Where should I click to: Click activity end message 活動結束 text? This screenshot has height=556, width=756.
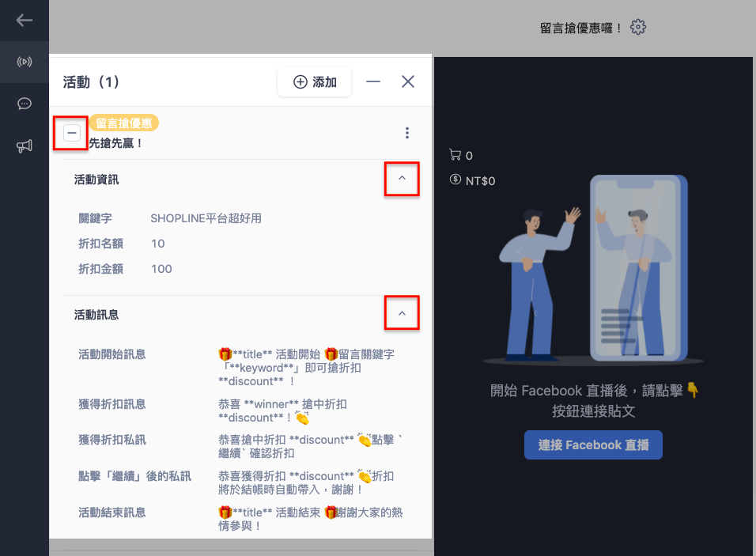(311, 519)
